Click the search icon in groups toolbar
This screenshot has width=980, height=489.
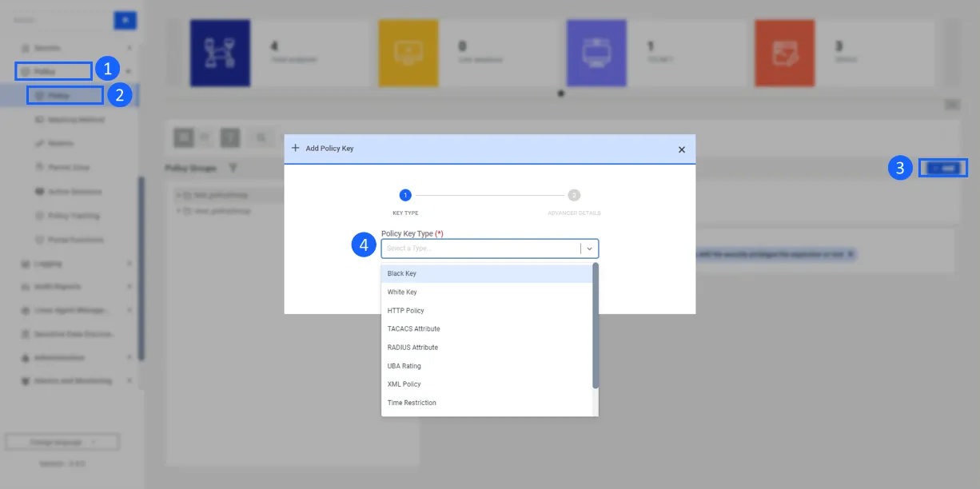click(260, 137)
